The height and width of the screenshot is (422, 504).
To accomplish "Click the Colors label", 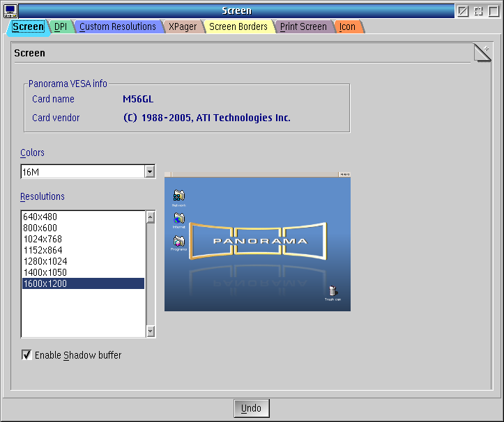I will coord(32,153).
